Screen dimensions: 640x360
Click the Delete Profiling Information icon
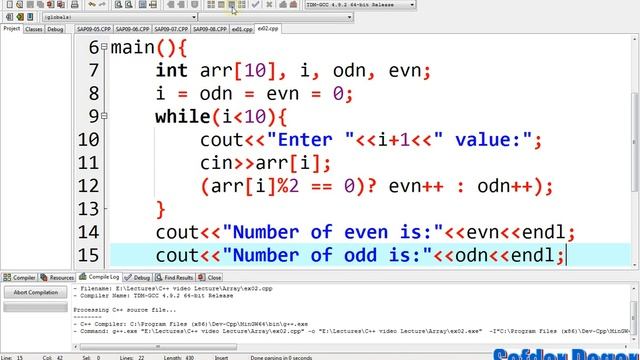click(293, 4)
